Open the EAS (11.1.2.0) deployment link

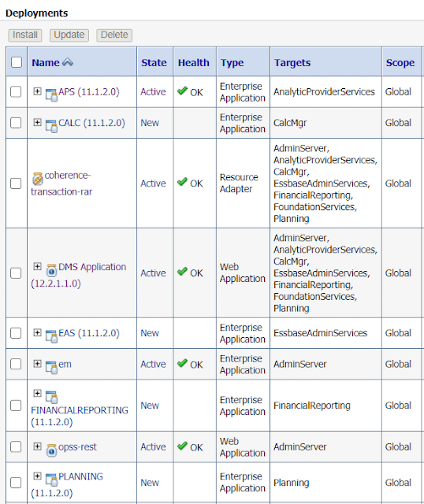point(89,333)
